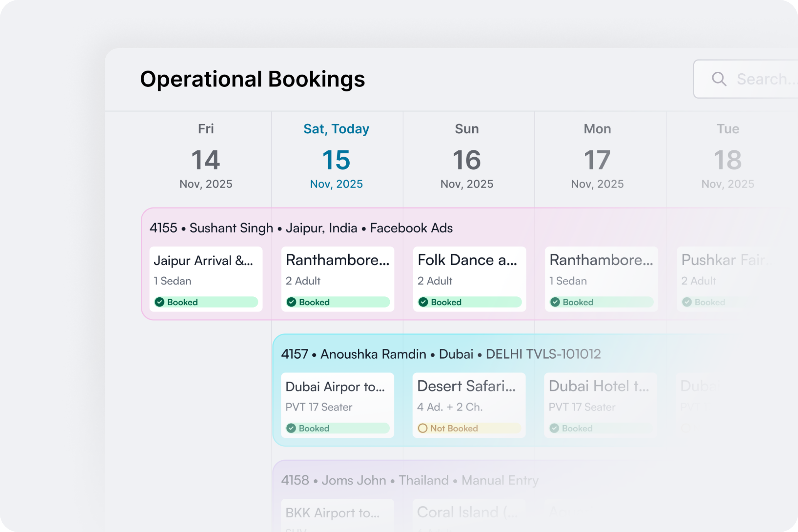
Task: Expand booking group 4158 for Joms John
Action: point(410,480)
